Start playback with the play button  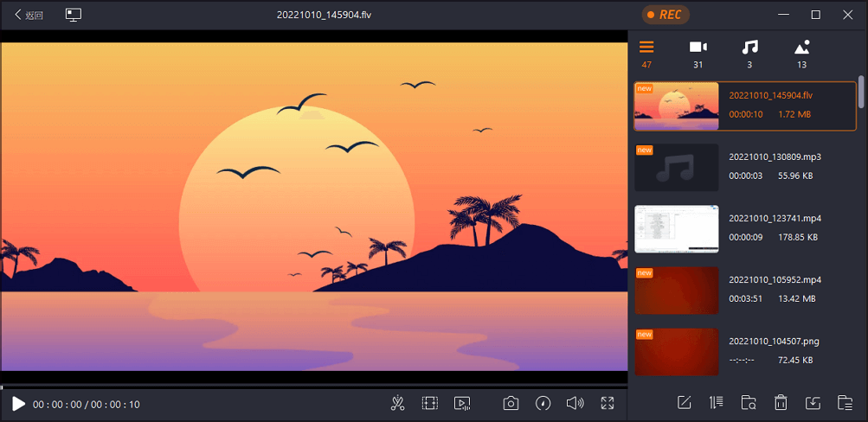point(18,404)
